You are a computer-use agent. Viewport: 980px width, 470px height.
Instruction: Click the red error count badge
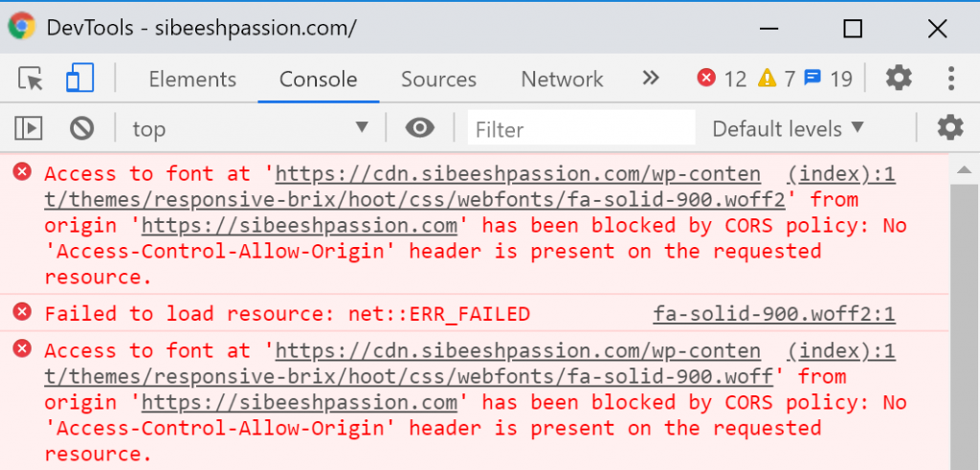tap(722, 78)
